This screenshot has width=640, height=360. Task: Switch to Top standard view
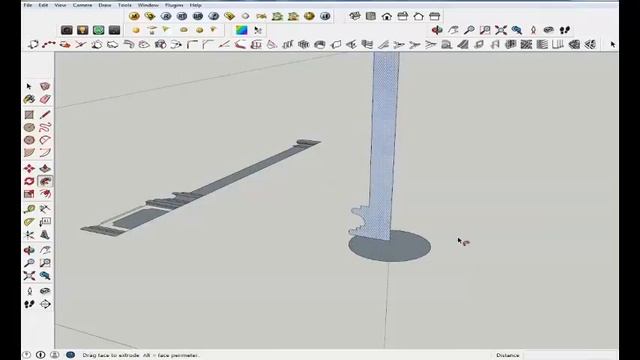[x=371, y=16]
